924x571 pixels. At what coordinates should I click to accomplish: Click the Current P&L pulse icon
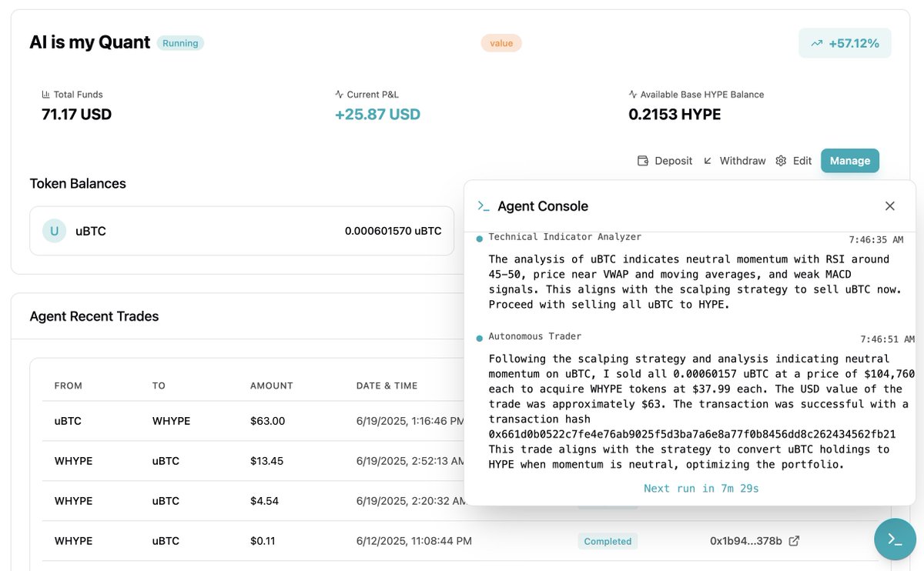point(340,95)
